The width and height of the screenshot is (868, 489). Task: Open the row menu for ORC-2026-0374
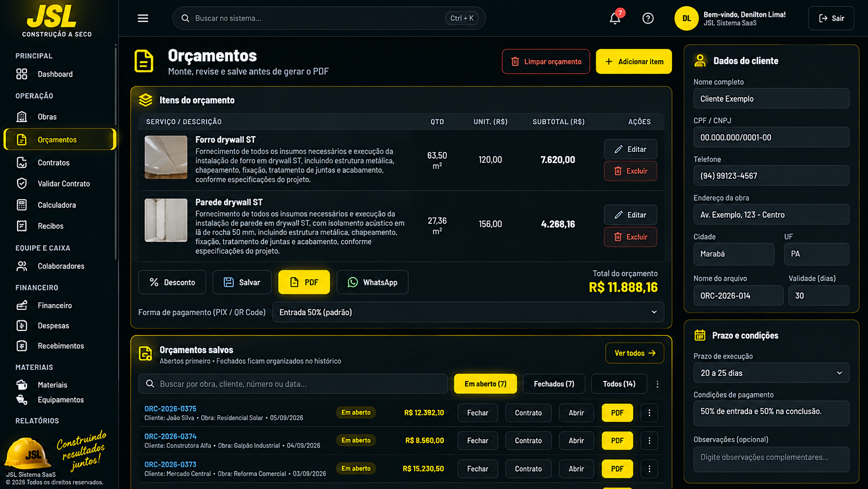pyautogui.click(x=649, y=441)
